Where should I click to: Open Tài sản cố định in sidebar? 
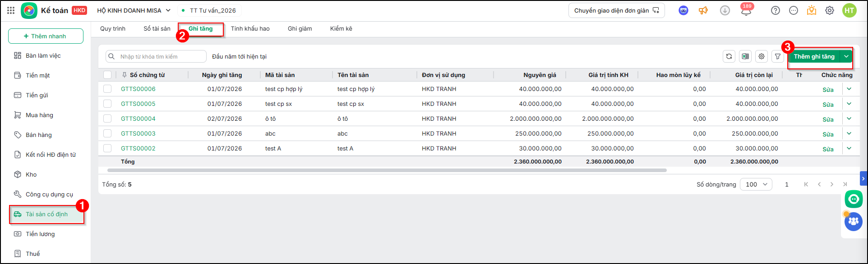[46, 214]
